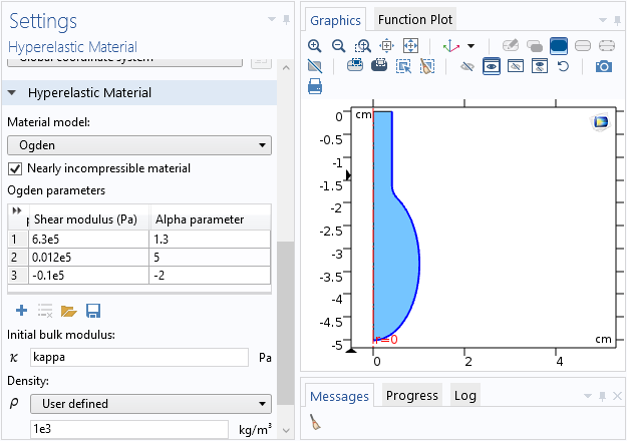Collapse the Hyperelastic Material section
Viewport: 627px width, 441px height.
(x=13, y=93)
